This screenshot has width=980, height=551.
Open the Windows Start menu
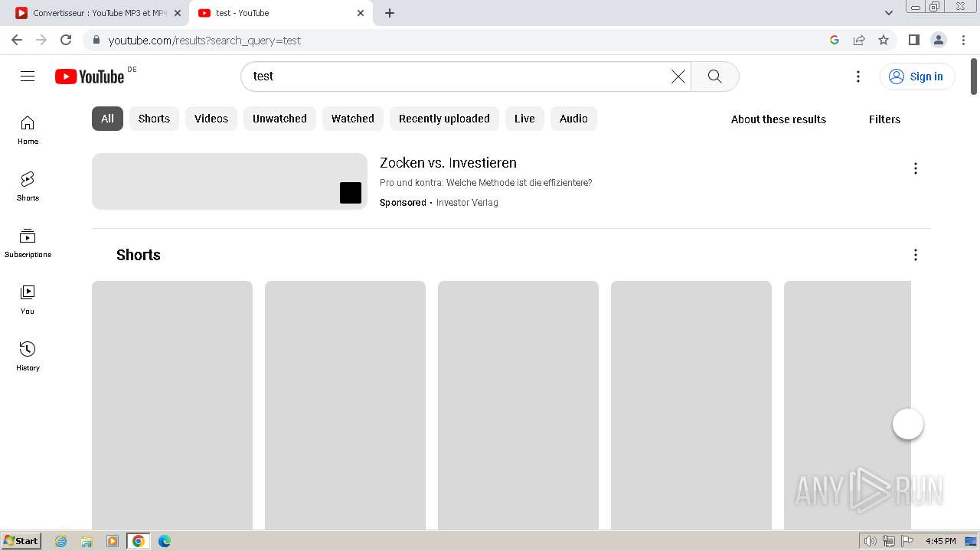tap(21, 540)
